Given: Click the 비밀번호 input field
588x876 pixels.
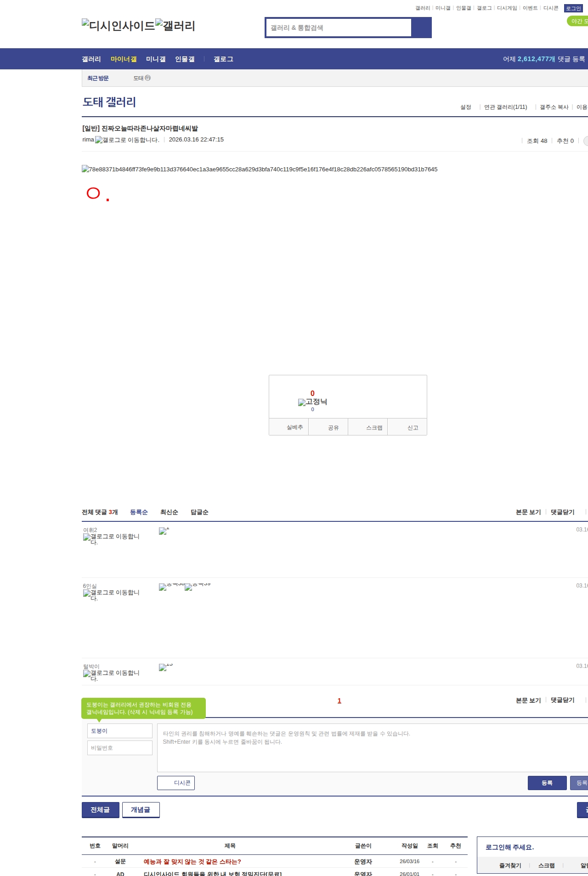Looking at the screenshot, I should point(119,748).
